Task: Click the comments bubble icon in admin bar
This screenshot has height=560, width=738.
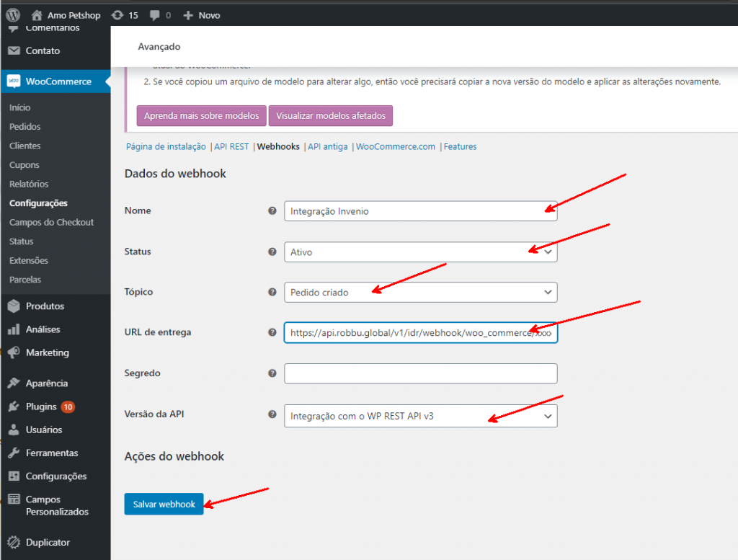Action: (156, 15)
